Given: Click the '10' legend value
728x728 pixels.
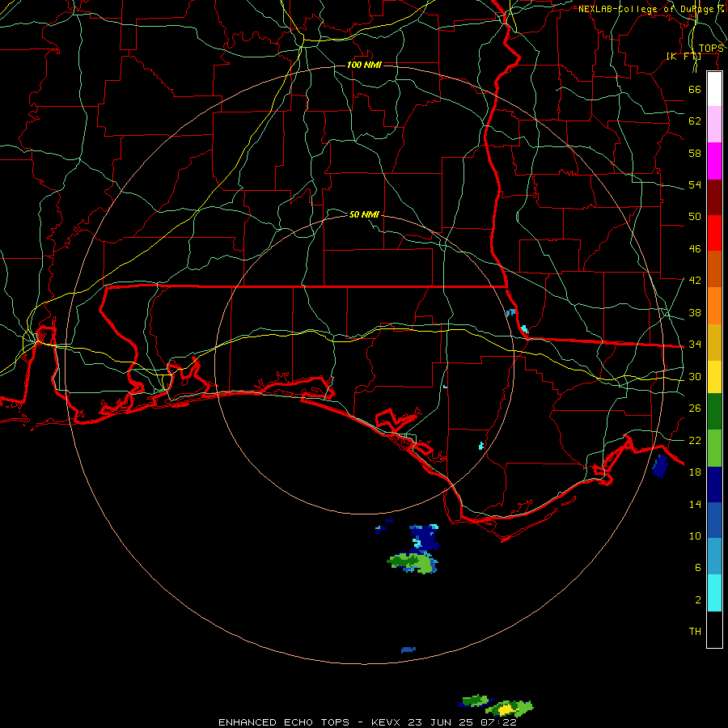Looking at the screenshot, I should 695,535.
